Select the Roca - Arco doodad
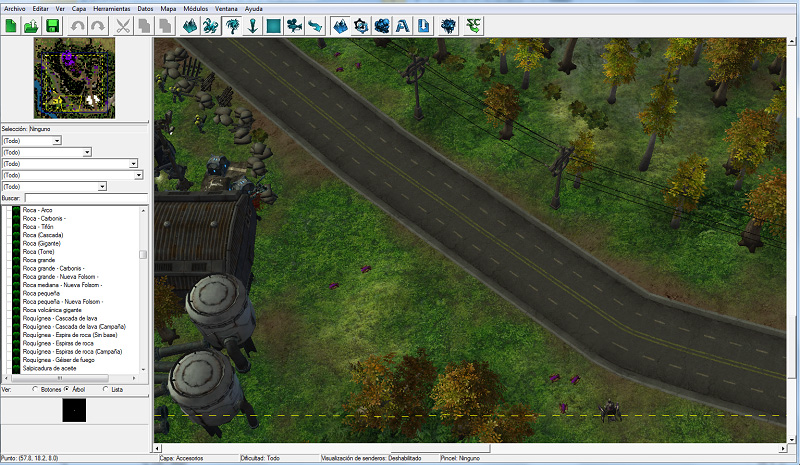 coord(37,210)
